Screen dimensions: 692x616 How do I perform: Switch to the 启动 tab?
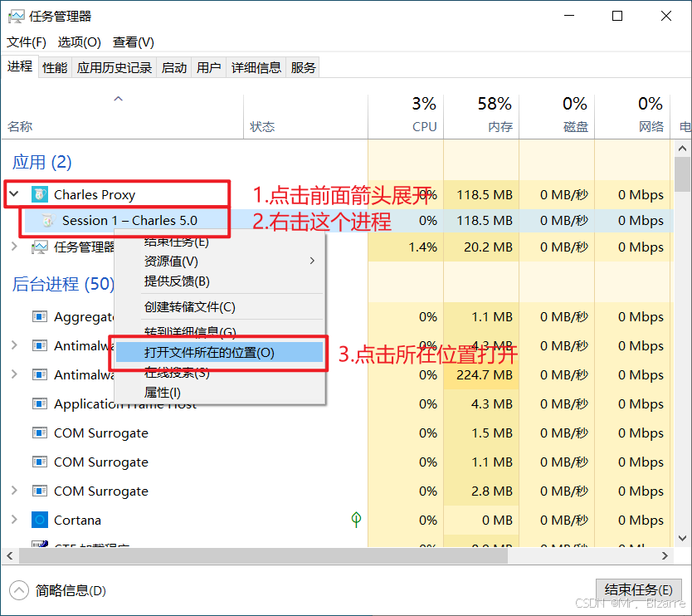point(174,67)
